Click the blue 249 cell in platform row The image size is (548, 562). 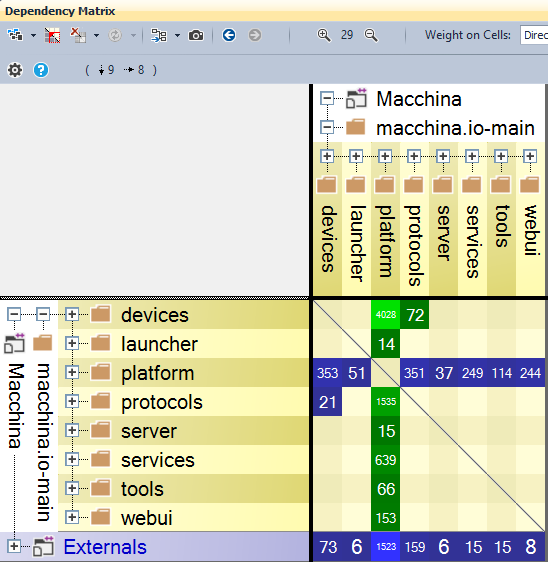pyautogui.click(x=472, y=373)
